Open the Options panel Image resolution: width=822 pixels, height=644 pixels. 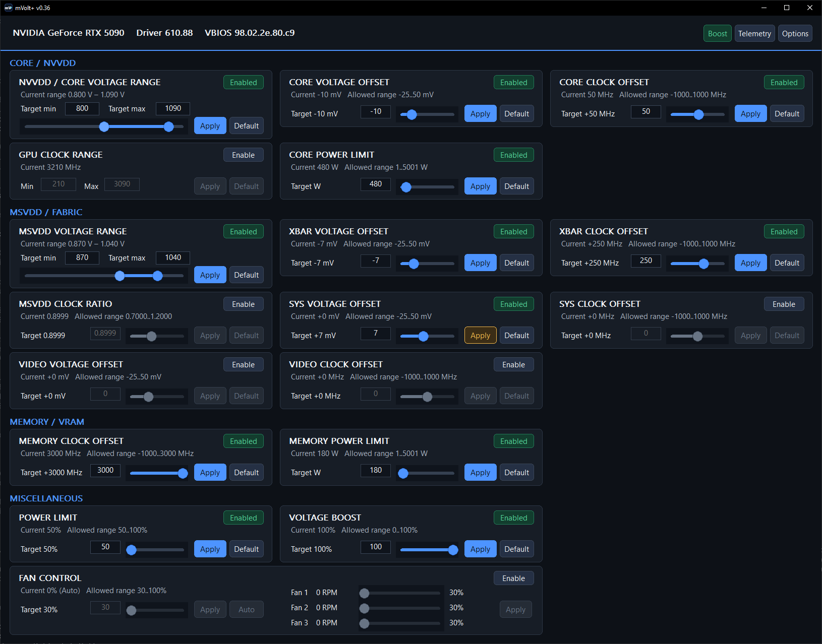point(795,34)
